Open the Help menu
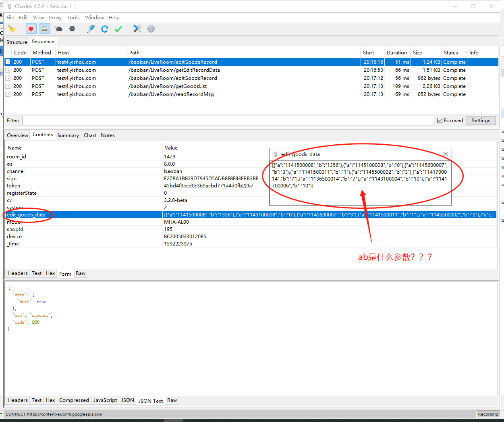Image resolution: width=504 pixels, height=422 pixels. tap(114, 18)
